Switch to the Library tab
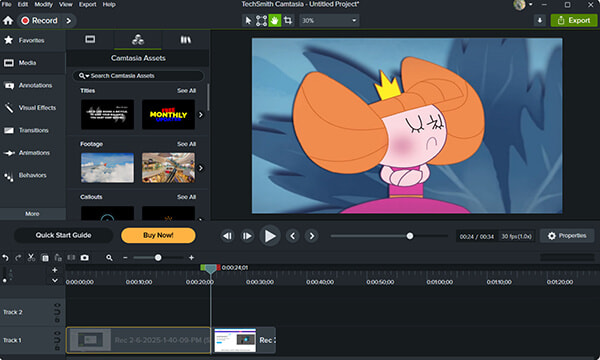The width and height of the screenshot is (600, 360). coord(186,39)
